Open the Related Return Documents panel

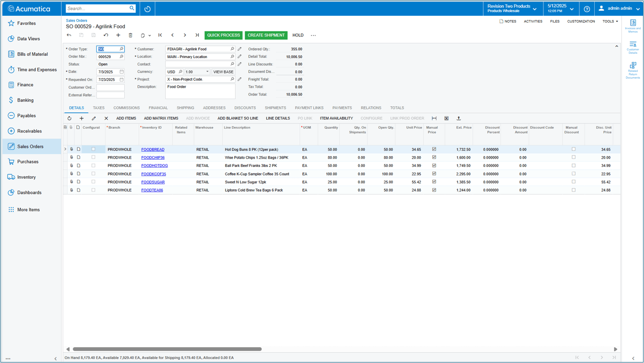633,70
